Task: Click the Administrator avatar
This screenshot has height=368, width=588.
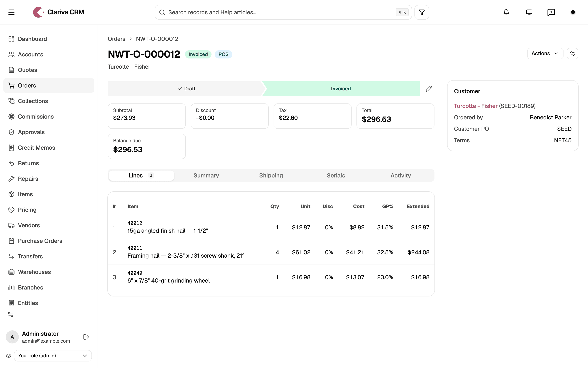Action: tap(12, 337)
